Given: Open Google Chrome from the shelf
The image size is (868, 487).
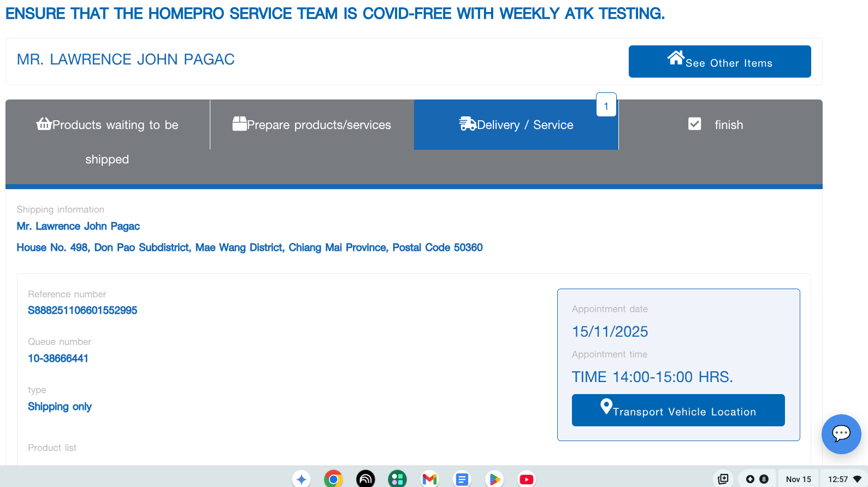Looking at the screenshot, I should point(333,479).
